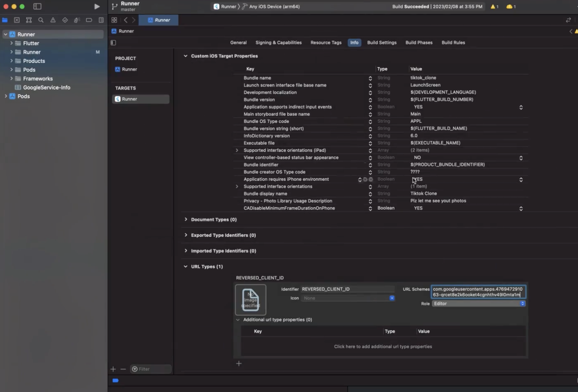Viewport: 578px width, 392px height.
Task: Switch to Build Phases tab
Action: pos(419,43)
